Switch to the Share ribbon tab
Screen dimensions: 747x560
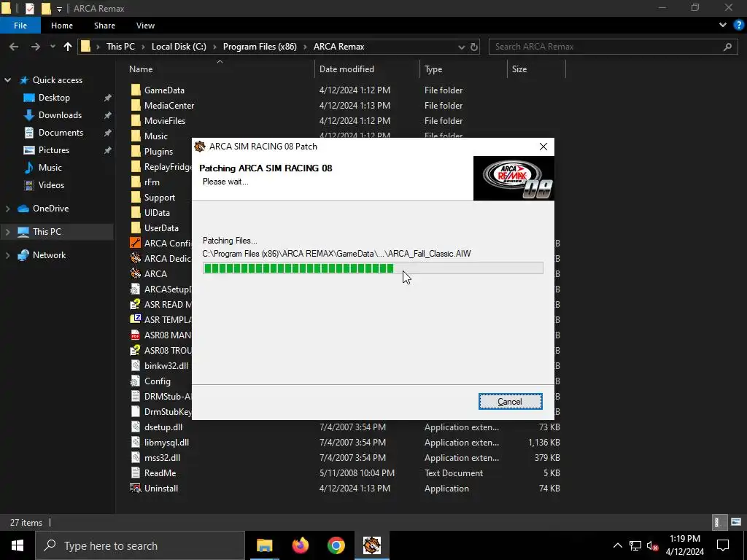104,26
